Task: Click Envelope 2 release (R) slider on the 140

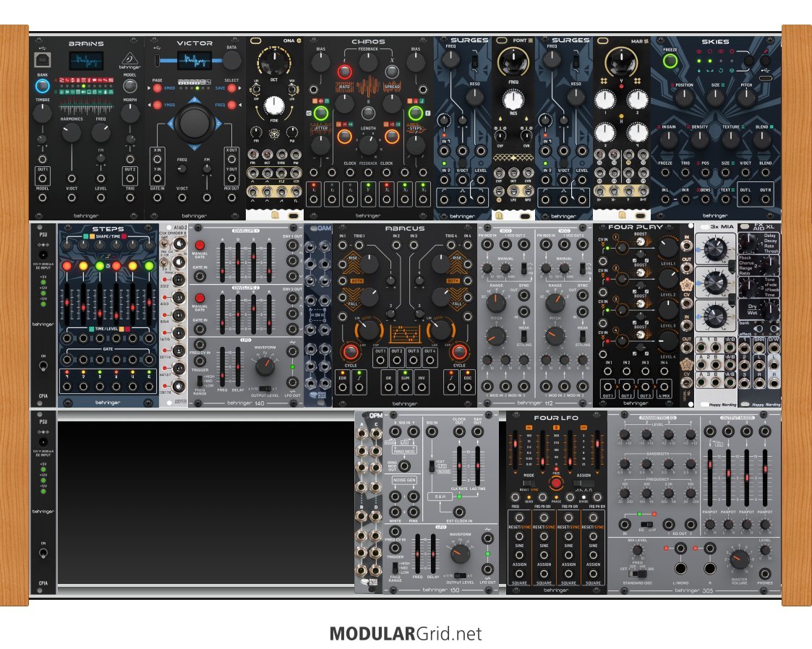Action: tap(269, 314)
